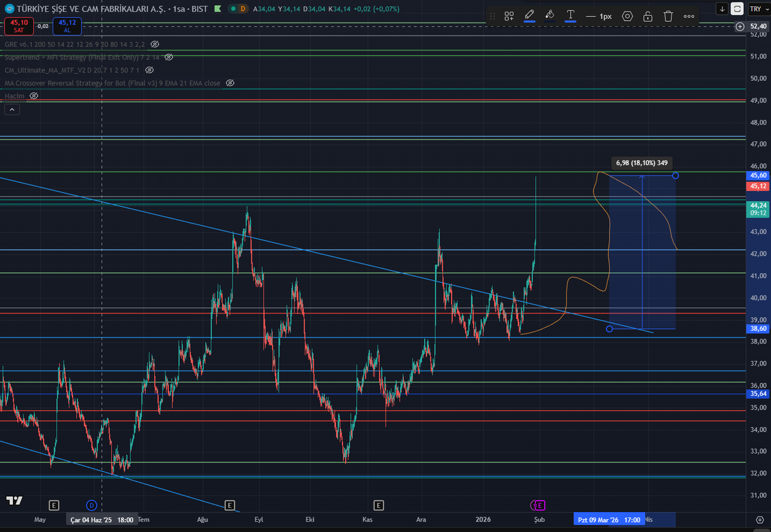Show the GRE v6.1 indicator
Image resolution: width=771 pixels, height=532 pixels.
click(155, 44)
